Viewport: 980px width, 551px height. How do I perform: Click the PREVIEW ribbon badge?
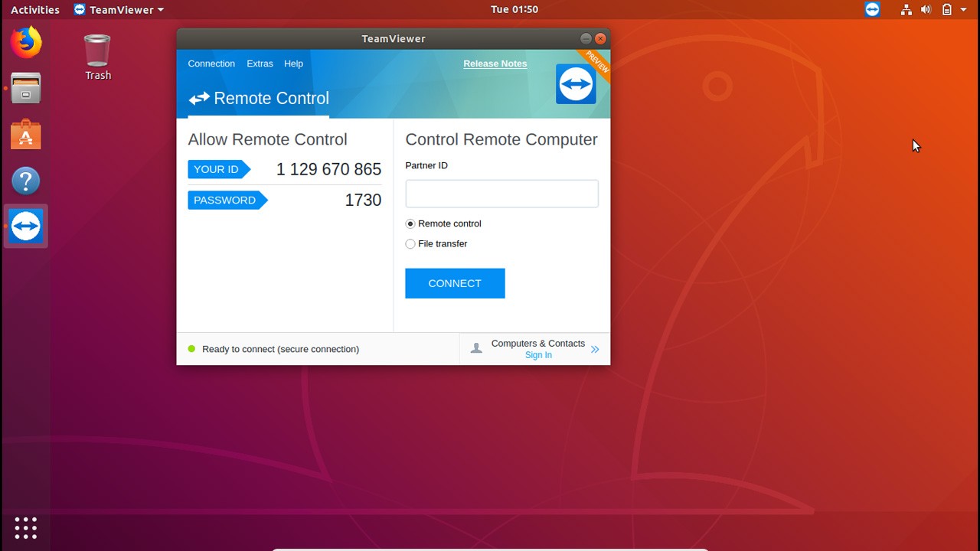pyautogui.click(x=596, y=62)
